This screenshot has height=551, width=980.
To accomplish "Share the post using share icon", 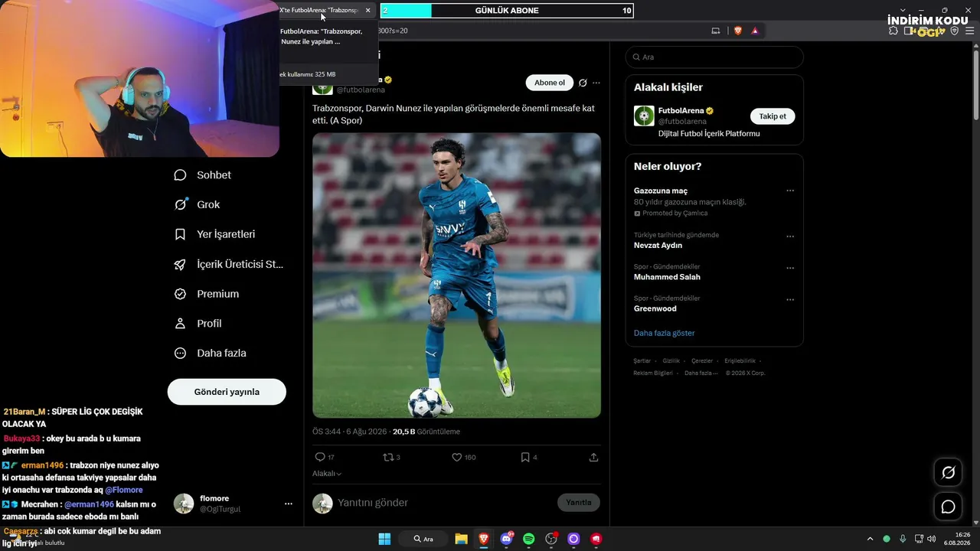I will 593,458.
